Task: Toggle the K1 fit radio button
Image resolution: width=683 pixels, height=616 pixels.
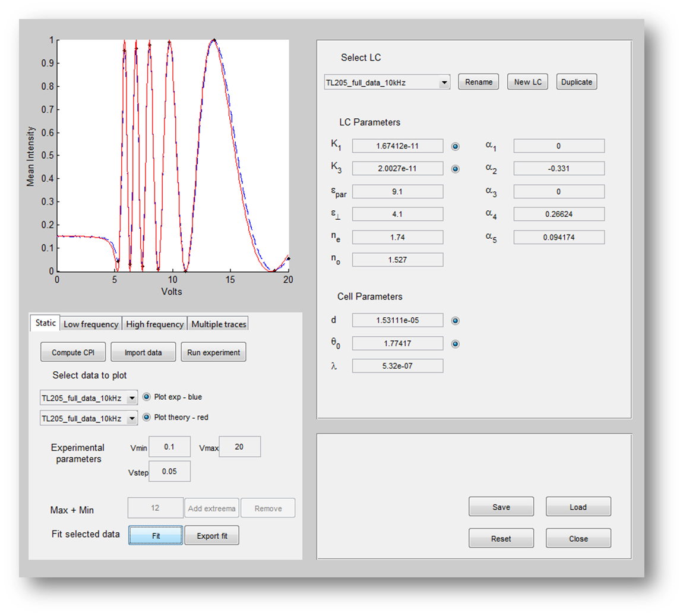Action: (455, 146)
